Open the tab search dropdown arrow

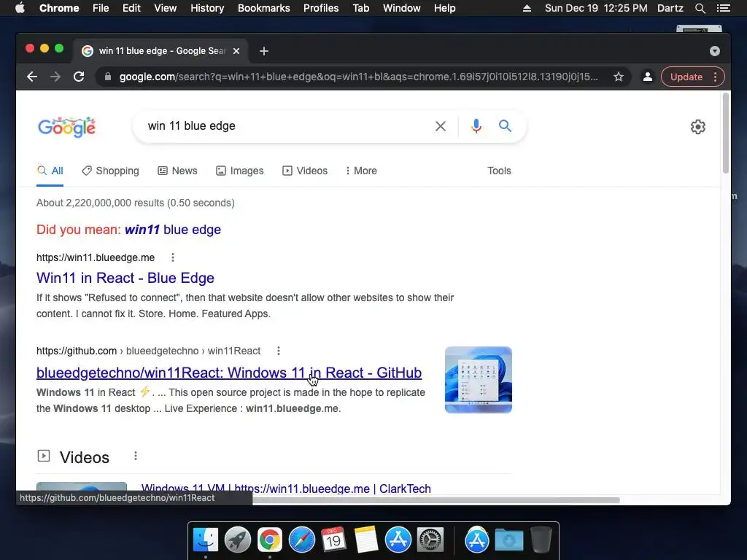(x=715, y=51)
